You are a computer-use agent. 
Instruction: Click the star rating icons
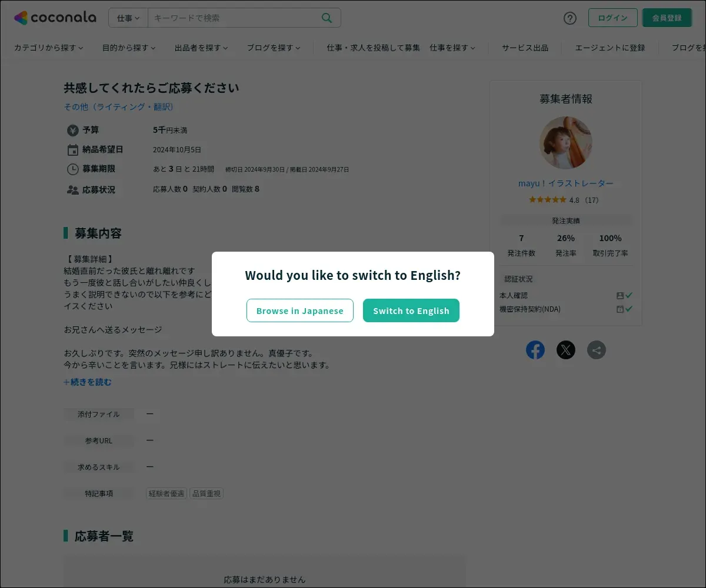click(548, 200)
